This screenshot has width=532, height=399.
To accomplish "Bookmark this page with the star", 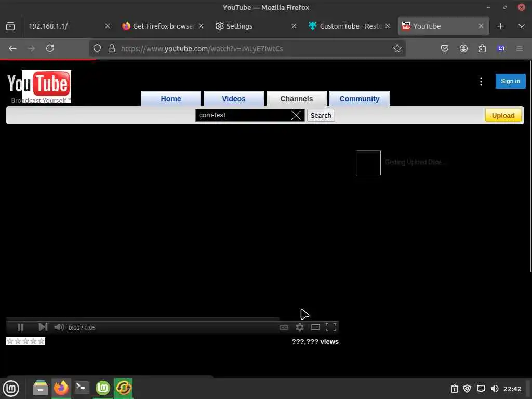I will [397, 48].
